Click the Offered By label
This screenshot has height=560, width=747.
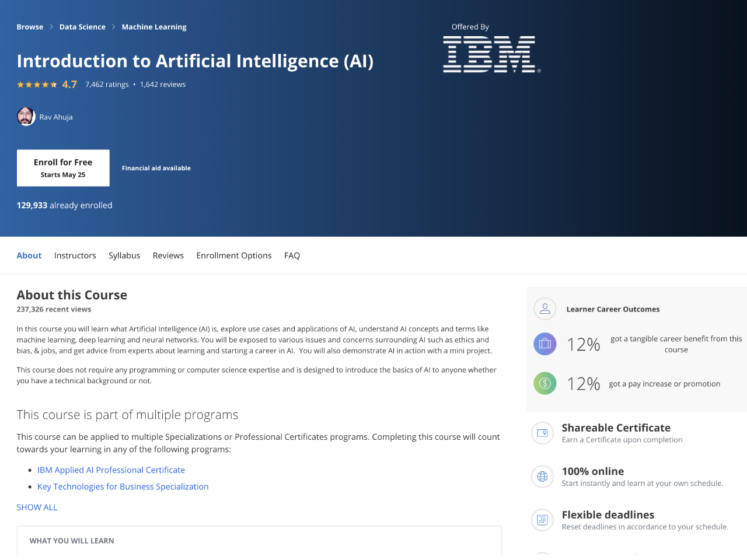[x=470, y=27]
